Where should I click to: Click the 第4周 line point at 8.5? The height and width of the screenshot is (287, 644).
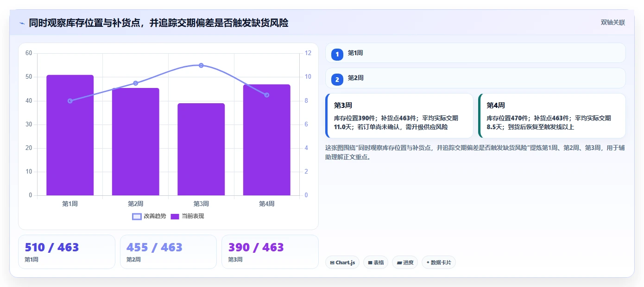click(x=267, y=95)
